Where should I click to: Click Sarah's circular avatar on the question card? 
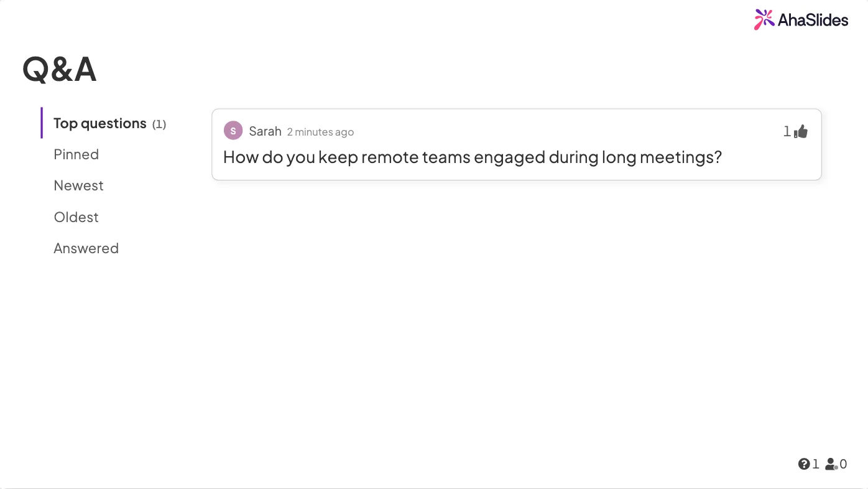[233, 131]
